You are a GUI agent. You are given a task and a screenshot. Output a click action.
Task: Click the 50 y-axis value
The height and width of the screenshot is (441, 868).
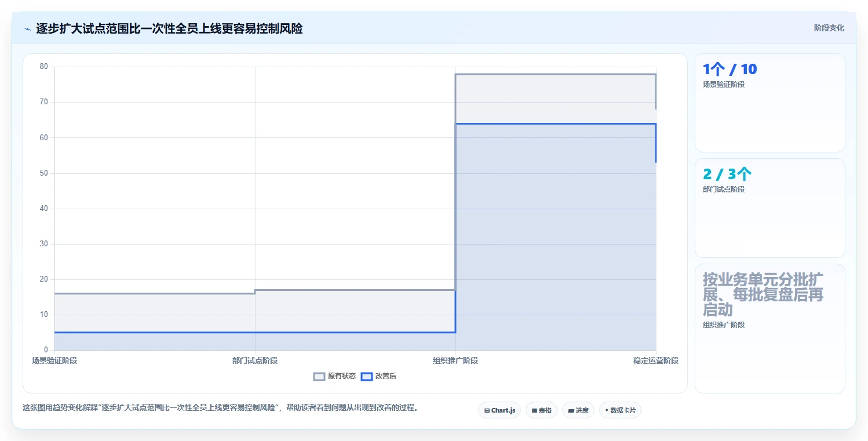(43, 173)
